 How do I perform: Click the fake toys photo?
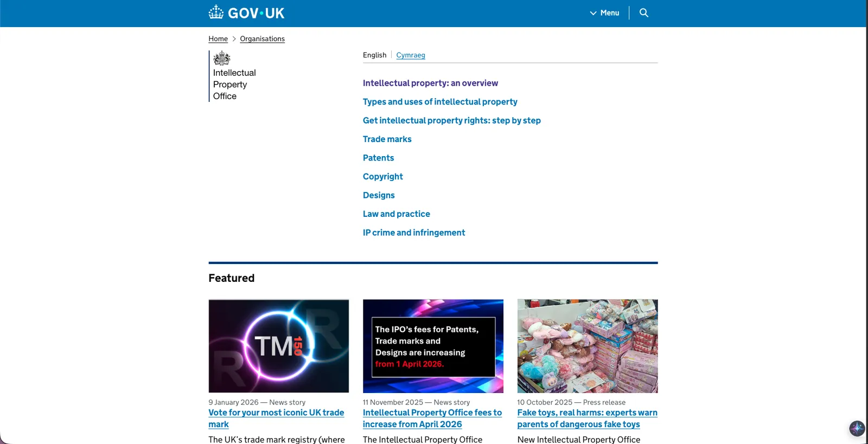588,346
